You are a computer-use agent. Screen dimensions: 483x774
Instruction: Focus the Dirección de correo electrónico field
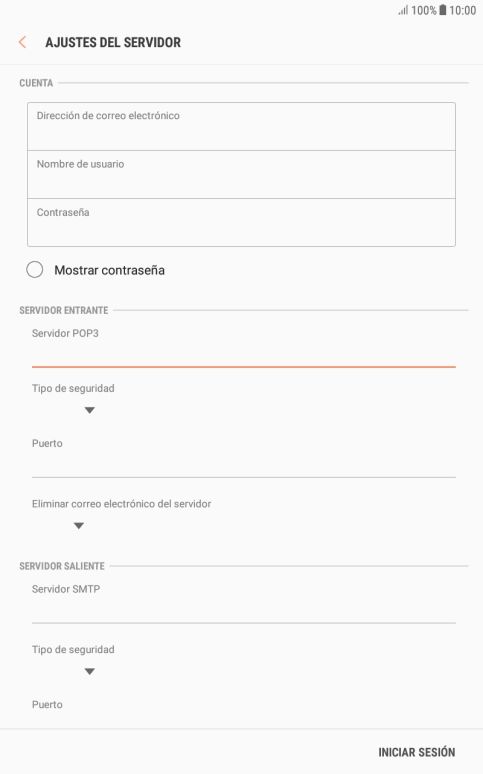click(241, 126)
